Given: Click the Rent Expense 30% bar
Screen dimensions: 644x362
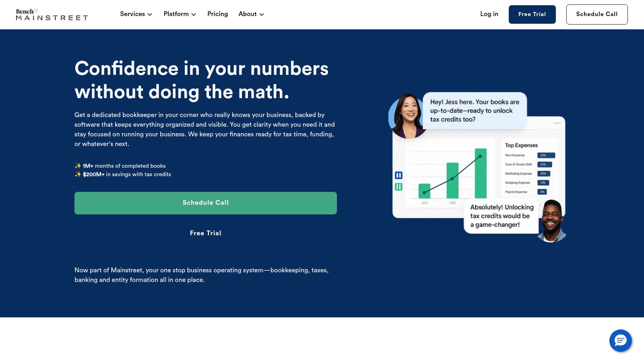Looking at the screenshot, I should [546, 155].
